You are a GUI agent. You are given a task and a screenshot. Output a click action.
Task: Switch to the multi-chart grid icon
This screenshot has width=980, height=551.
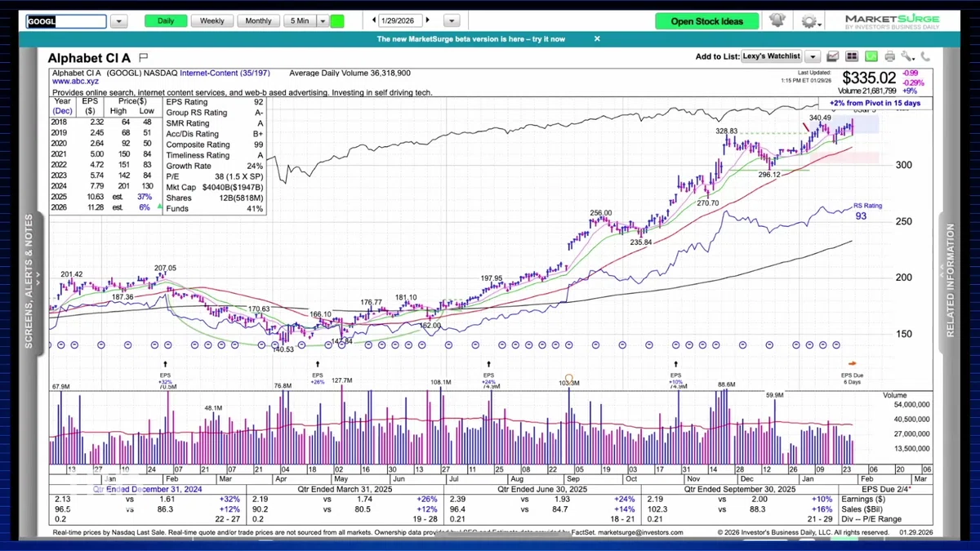tap(852, 56)
